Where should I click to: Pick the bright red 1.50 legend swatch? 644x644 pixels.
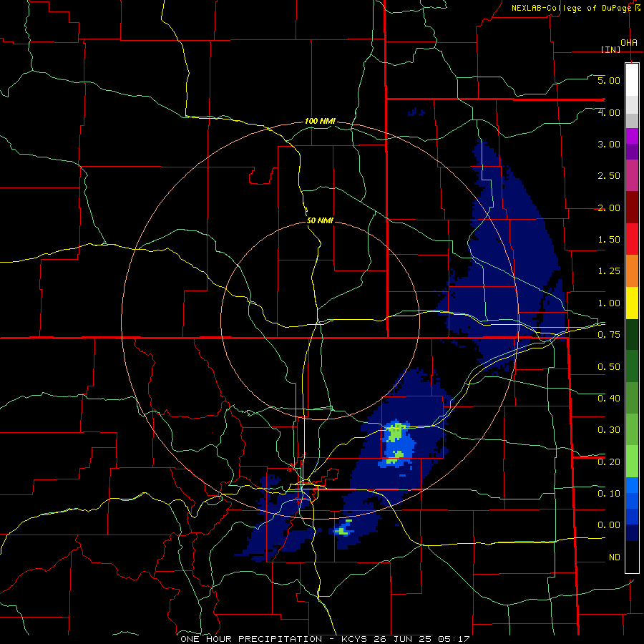pos(632,239)
